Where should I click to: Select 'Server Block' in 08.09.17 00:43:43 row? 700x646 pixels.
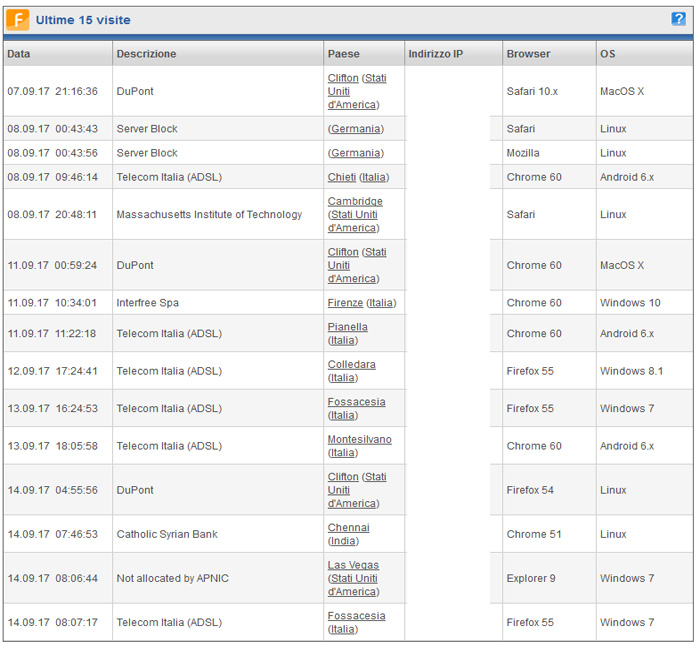point(147,129)
